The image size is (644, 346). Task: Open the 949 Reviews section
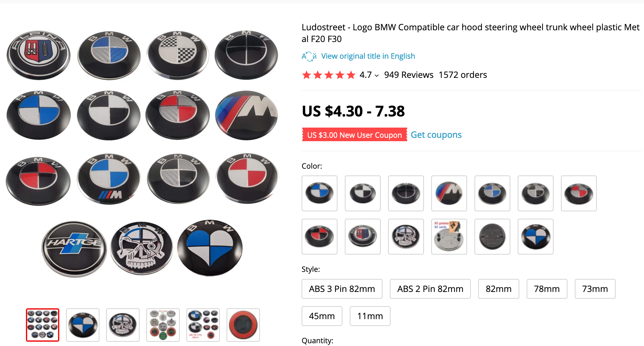409,75
